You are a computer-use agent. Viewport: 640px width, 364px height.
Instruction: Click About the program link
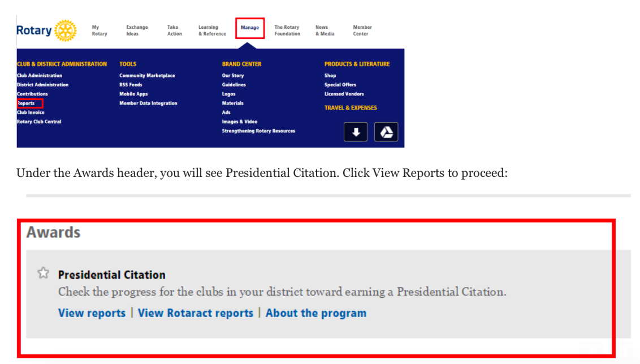click(316, 313)
